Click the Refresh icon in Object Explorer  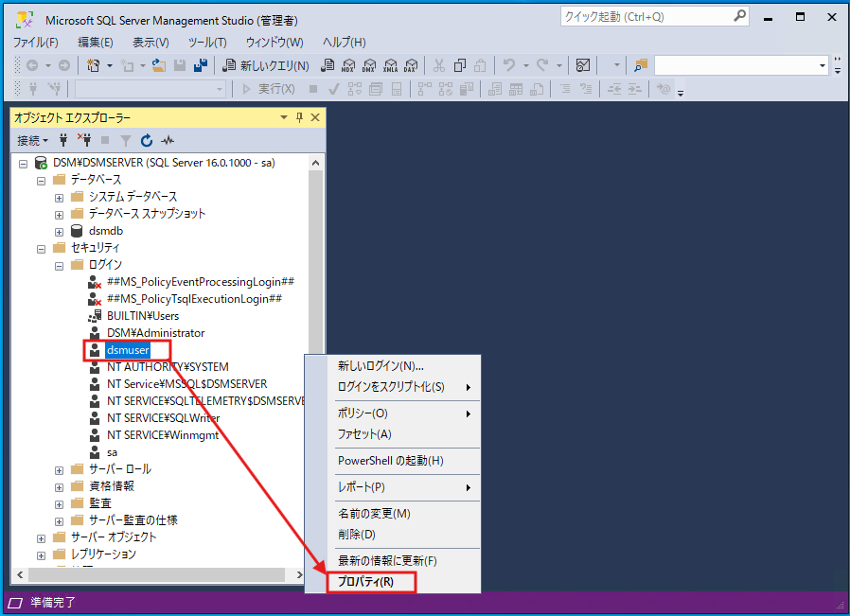(147, 141)
